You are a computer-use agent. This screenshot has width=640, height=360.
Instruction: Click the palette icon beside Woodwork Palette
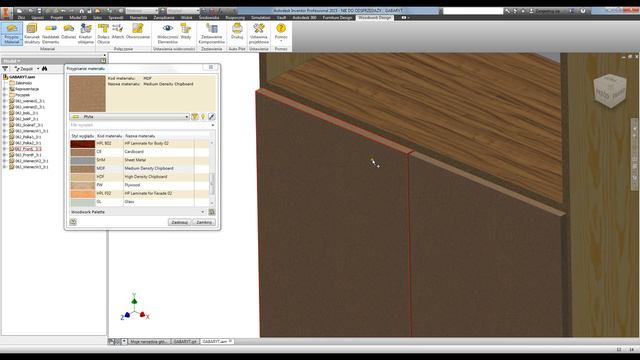pos(211,212)
